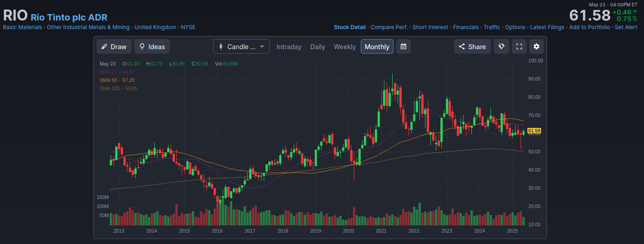Screen dimensions: 644x244
Task: Select the Monthly timeframe
Action: [x=377, y=46]
